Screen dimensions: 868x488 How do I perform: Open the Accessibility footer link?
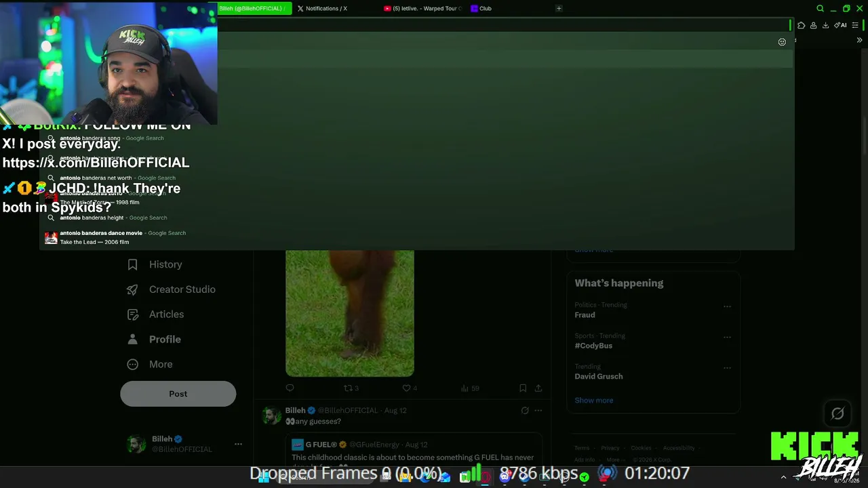679,448
